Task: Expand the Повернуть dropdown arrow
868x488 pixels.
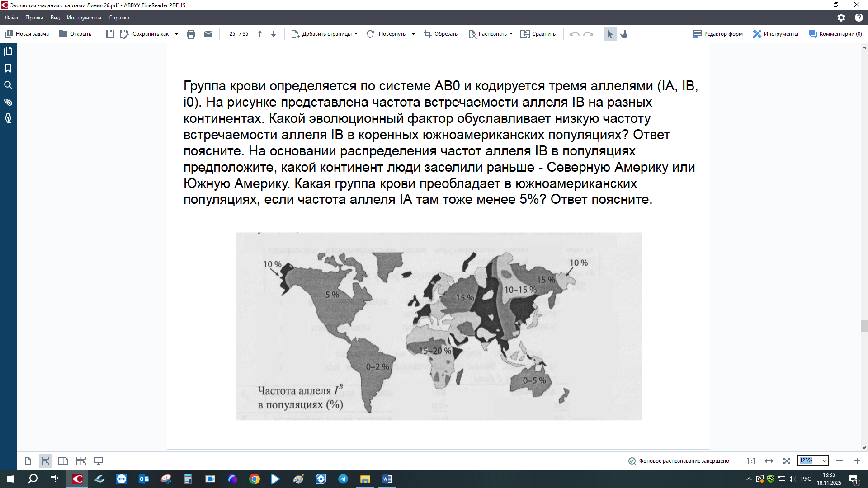Action: coord(413,34)
